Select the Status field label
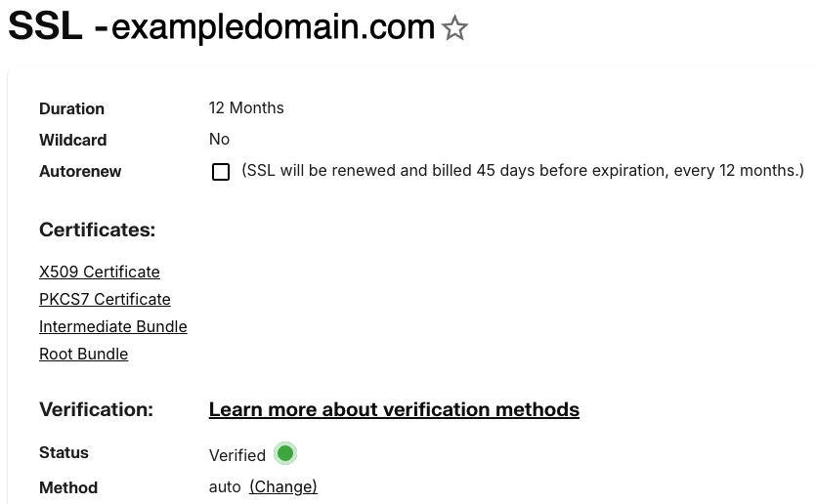Viewport: 817px width, 504px height. tap(64, 452)
